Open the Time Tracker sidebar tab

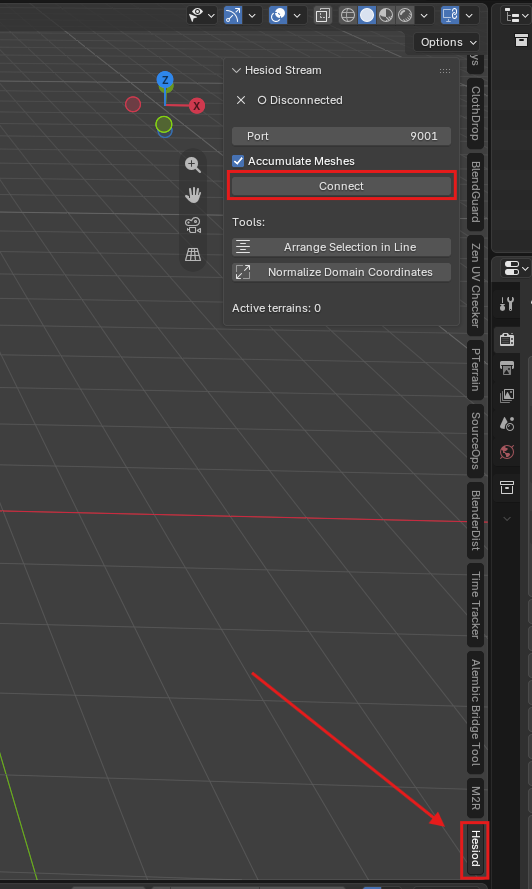[x=475, y=605]
